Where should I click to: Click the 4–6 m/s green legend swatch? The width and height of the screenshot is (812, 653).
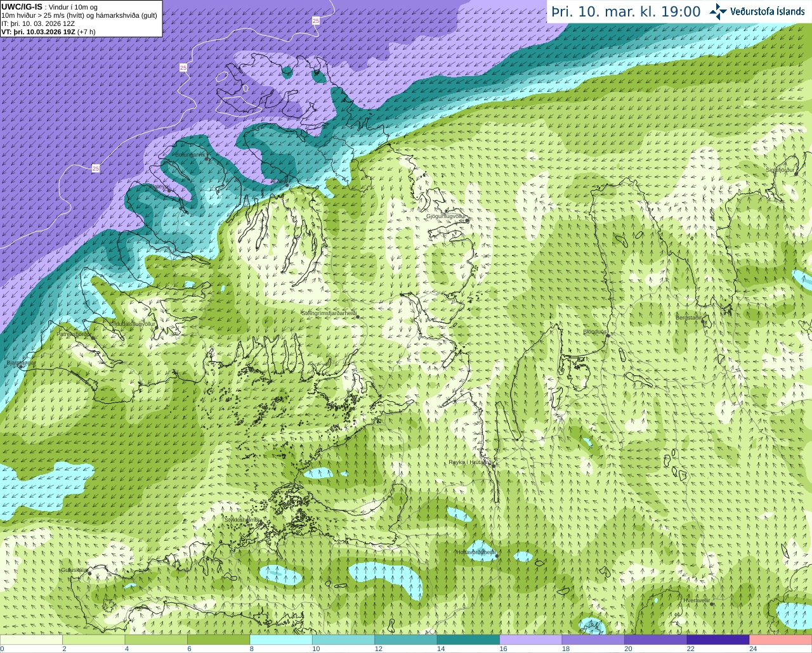(156, 640)
